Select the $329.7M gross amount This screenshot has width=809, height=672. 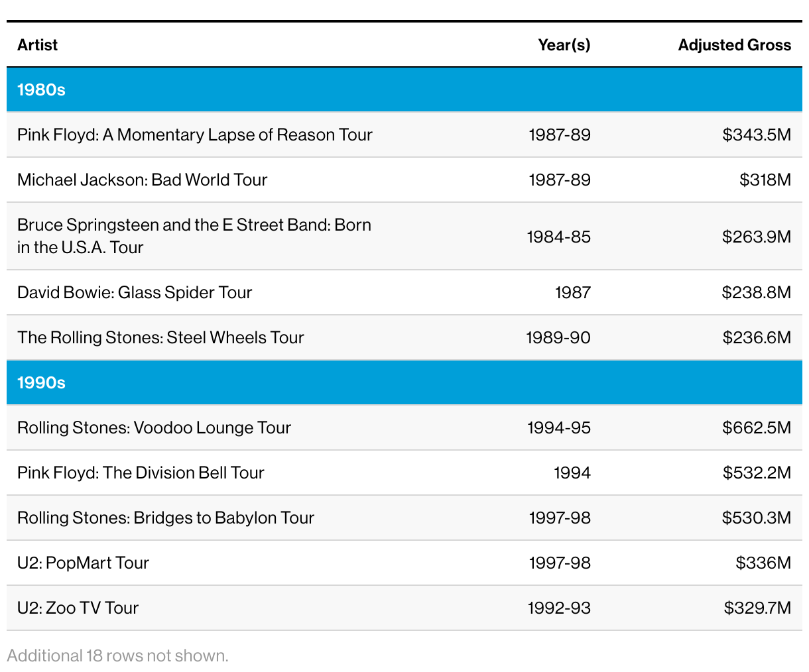(x=757, y=608)
